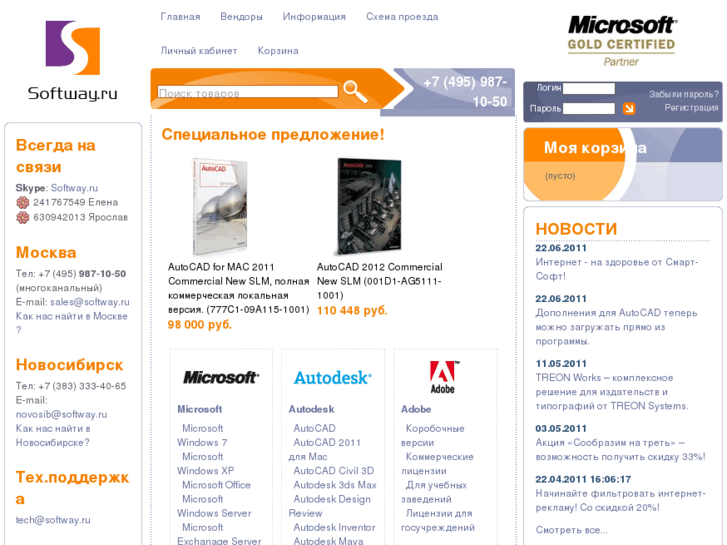Viewport: 727px width, 545px height.
Task: Open AutoCAD for MAC 2011 product title
Action: (238, 288)
